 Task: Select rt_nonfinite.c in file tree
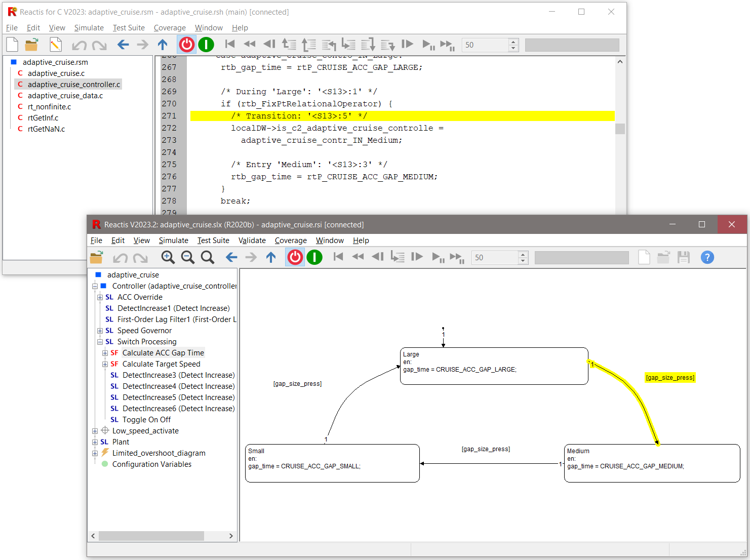point(49,107)
